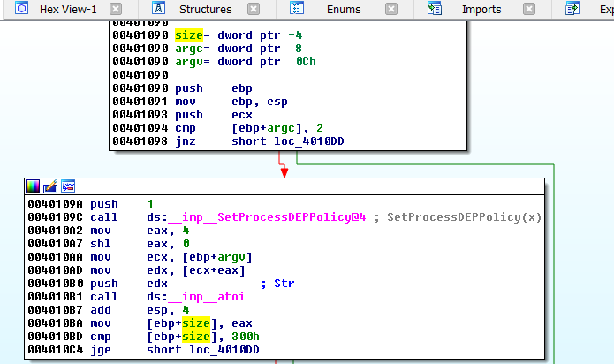Click the Structures tab icon
This screenshot has height=364, width=614.
159,10
